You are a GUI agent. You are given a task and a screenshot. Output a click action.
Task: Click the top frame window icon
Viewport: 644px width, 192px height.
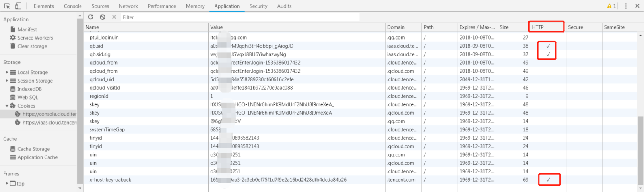(x=13, y=184)
